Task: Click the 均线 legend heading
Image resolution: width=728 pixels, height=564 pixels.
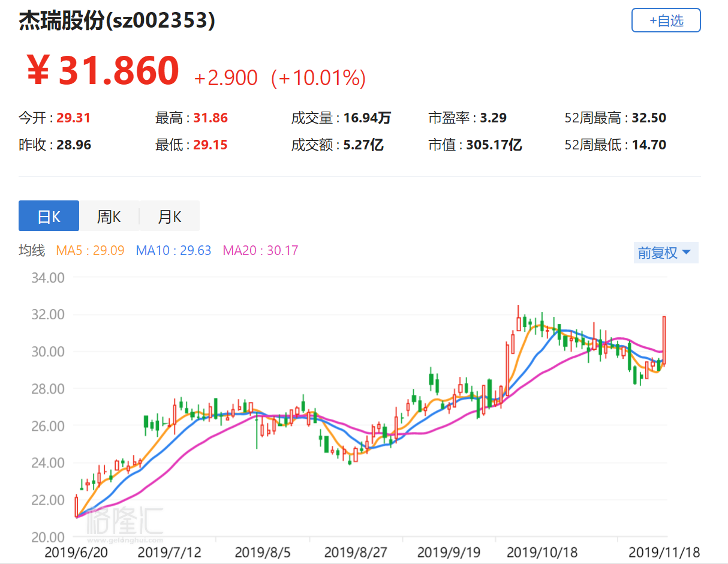Action: point(32,250)
